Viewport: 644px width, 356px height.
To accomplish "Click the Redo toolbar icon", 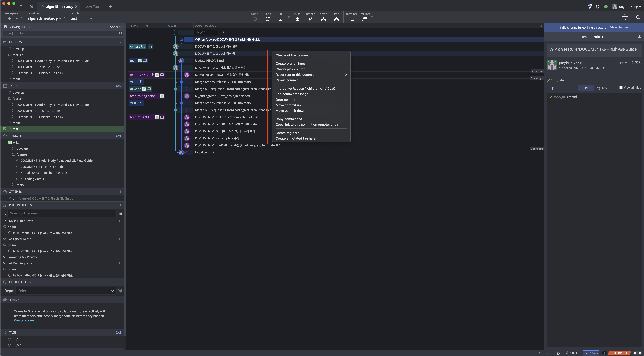I will coord(267,19).
